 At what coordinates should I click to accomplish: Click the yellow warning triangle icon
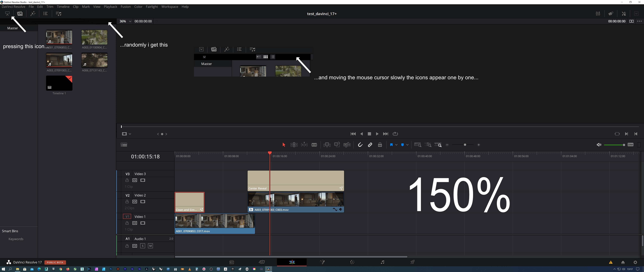[x=611, y=262]
